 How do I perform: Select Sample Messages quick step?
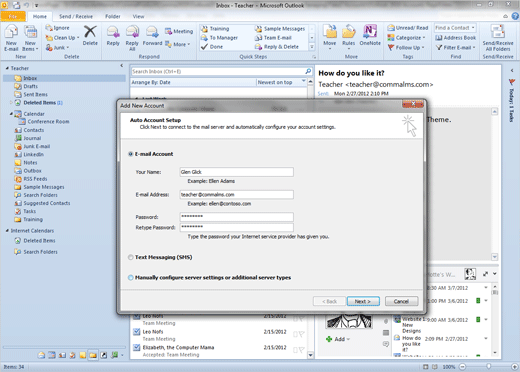(280, 29)
